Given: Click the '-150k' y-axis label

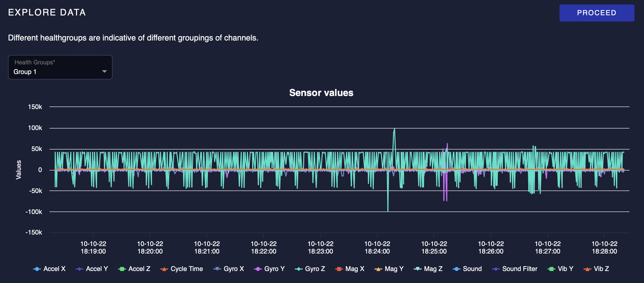Looking at the screenshot, I should tap(34, 232).
